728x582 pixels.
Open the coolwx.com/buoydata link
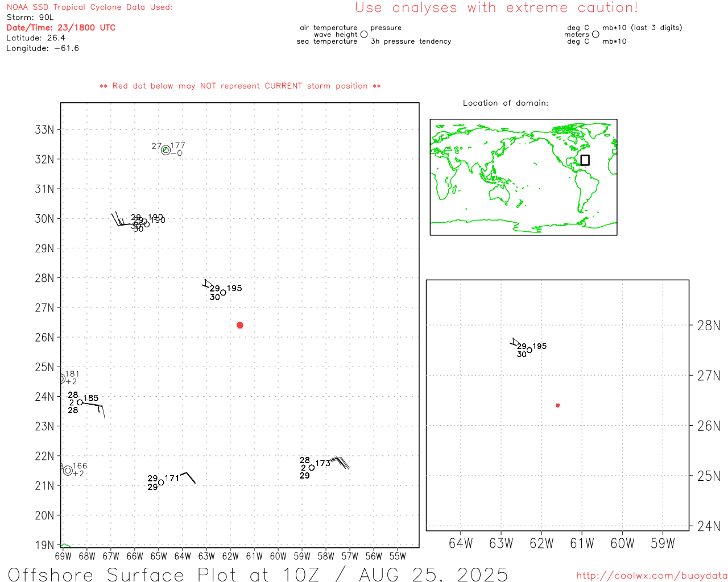652,576
